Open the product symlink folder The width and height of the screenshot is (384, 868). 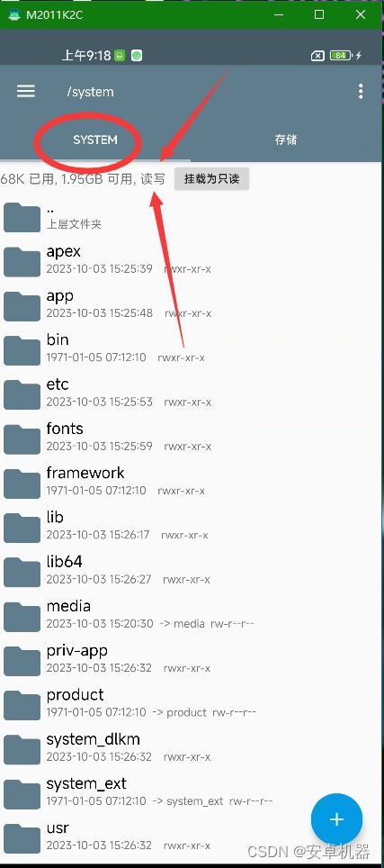pos(192,703)
